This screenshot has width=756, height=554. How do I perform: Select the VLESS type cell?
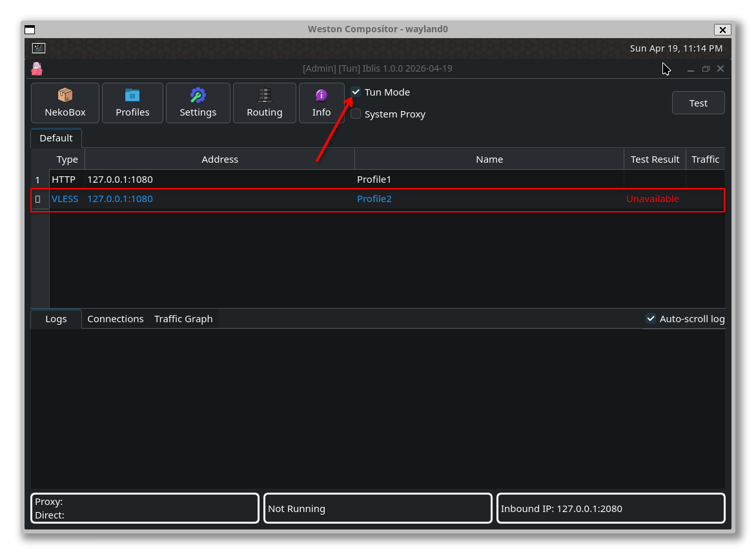tap(67, 199)
